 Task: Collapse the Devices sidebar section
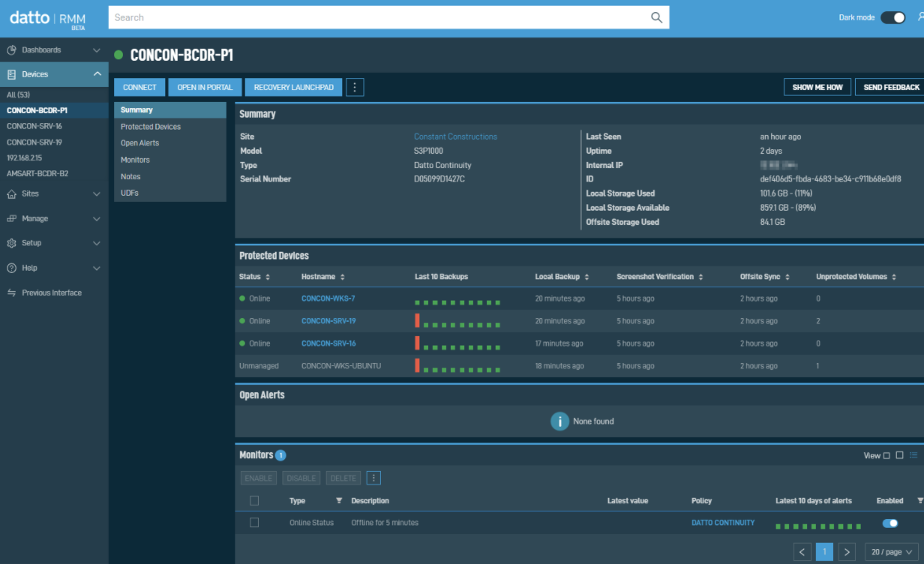[x=96, y=74]
